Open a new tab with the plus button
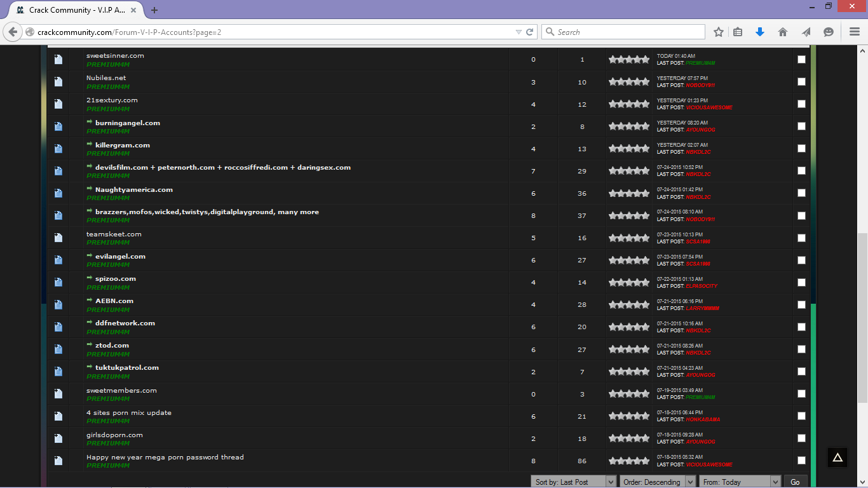 click(154, 10)
